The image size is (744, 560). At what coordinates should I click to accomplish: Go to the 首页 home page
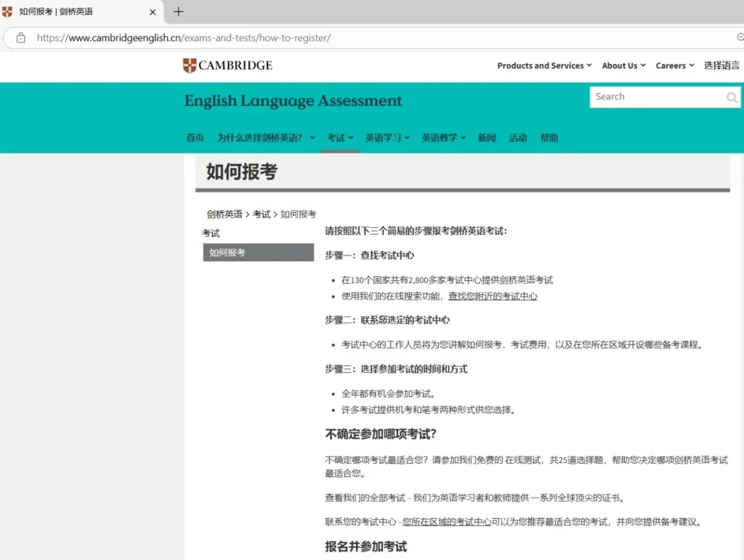click(195, 138)
